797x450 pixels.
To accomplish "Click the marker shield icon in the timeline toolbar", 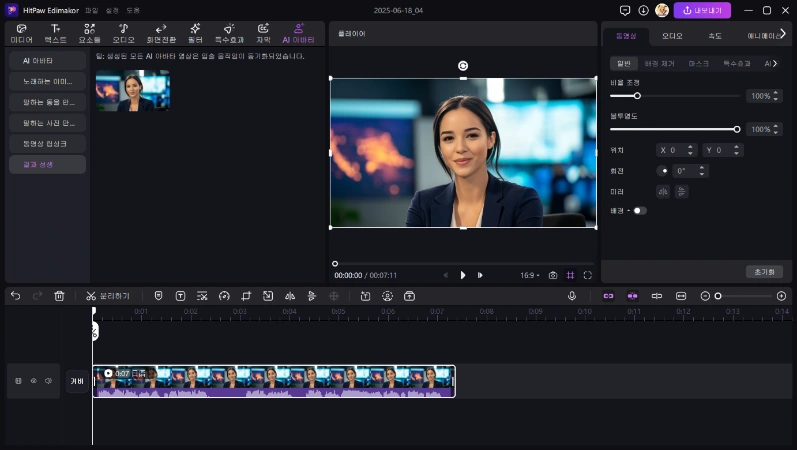I will tap(158, 296).
